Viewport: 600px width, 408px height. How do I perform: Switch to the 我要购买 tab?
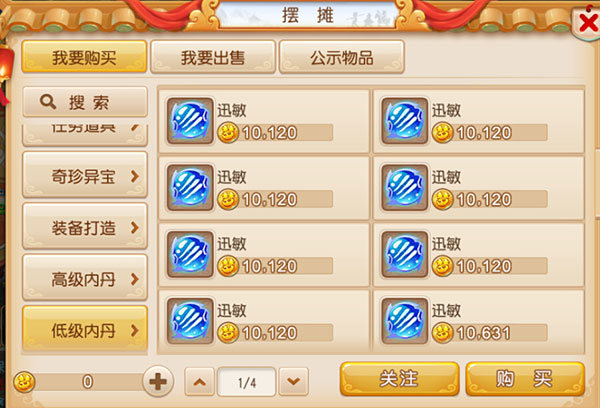pyautogui.click(x=84, y=57)
